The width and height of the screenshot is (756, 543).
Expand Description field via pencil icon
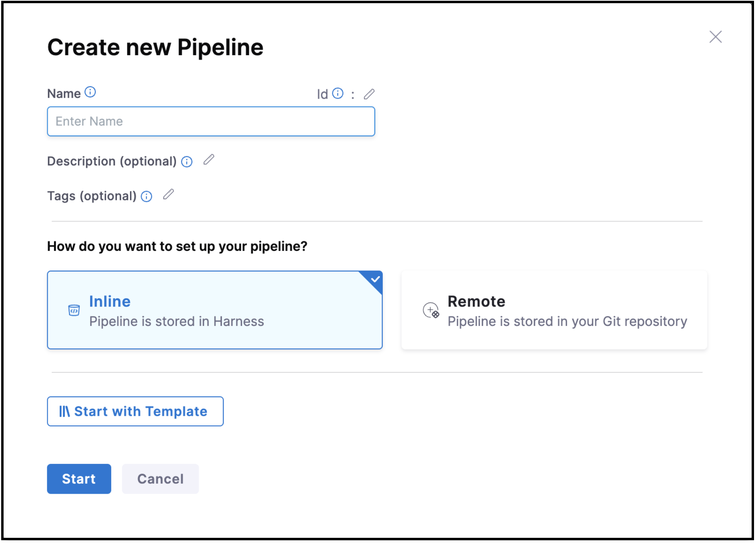209,160
